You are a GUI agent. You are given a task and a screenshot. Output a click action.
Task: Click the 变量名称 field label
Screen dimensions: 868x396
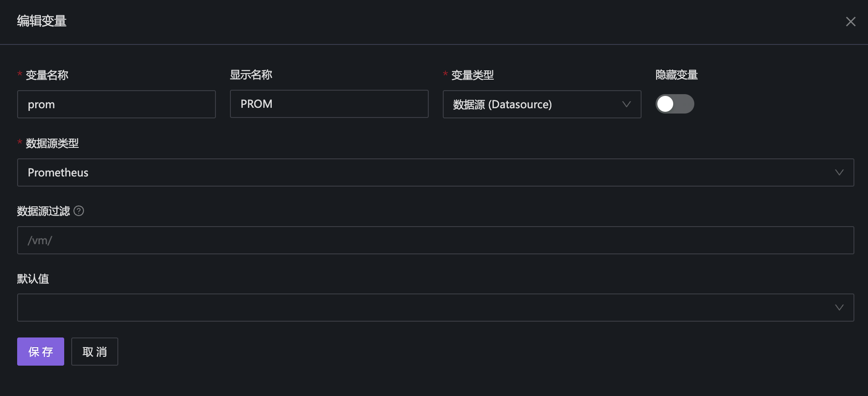tap(47, 75)
